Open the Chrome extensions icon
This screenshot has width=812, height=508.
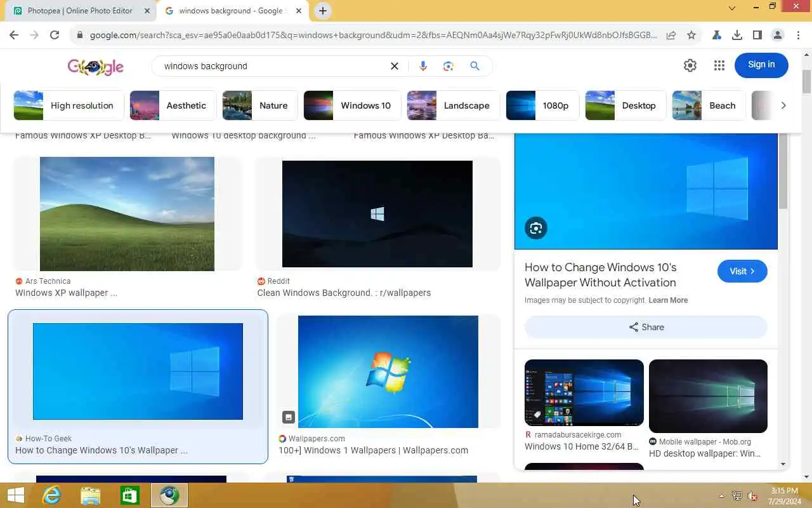(x=717, y=36)
